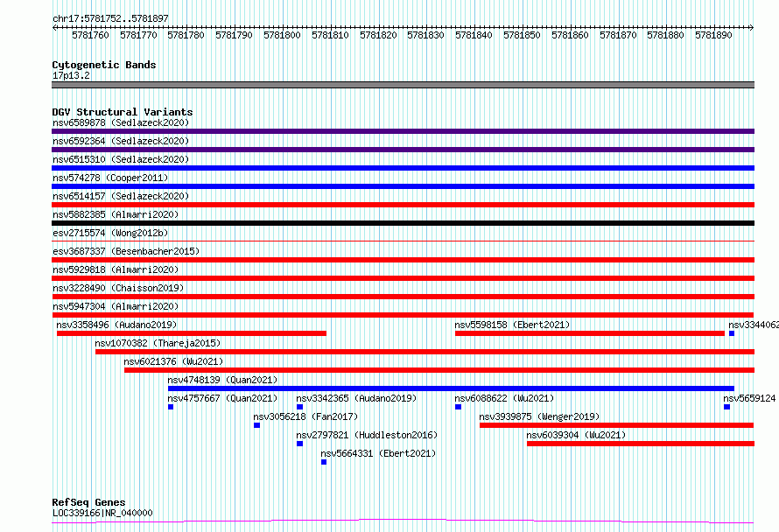The width and height of the screenshot is (779, 532).
Task: Click the black nsv5882385 (Almarri2020) bar
Action: click(x=403, y=223)
